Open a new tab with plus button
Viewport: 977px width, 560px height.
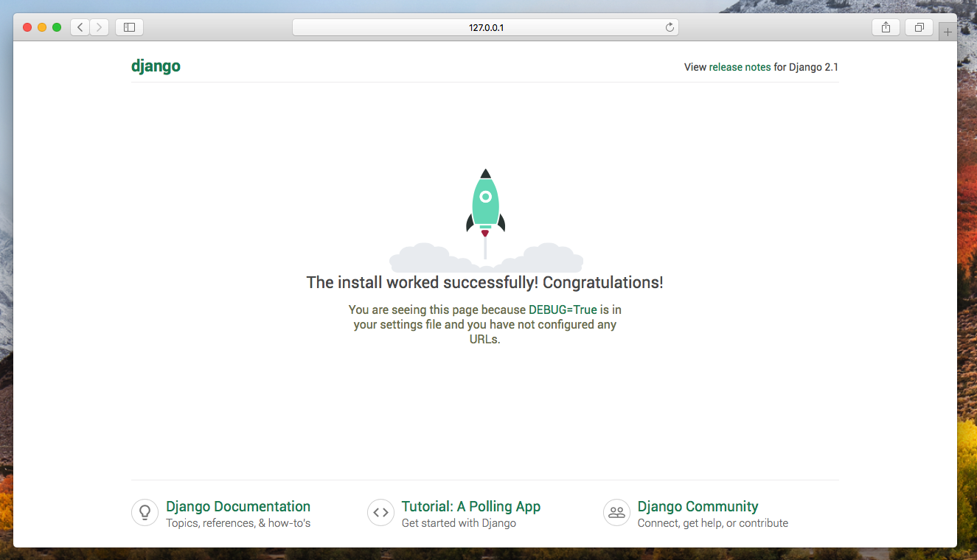(x=948, y=32)
